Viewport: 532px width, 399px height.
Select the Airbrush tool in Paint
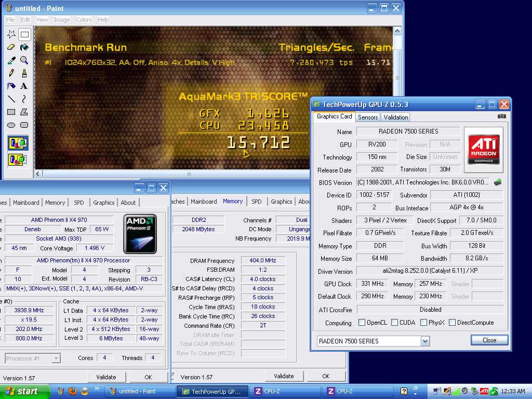click(11, 86)
